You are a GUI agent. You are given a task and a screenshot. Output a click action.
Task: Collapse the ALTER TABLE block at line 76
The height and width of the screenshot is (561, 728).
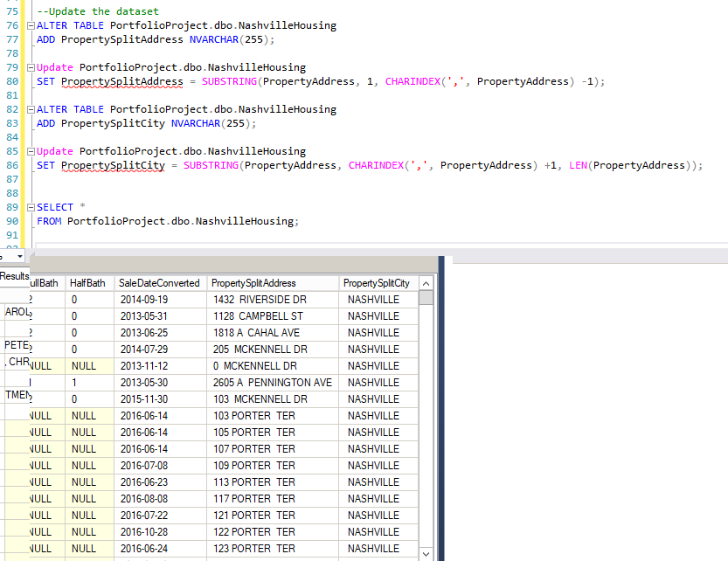click(x=31, y=26)
